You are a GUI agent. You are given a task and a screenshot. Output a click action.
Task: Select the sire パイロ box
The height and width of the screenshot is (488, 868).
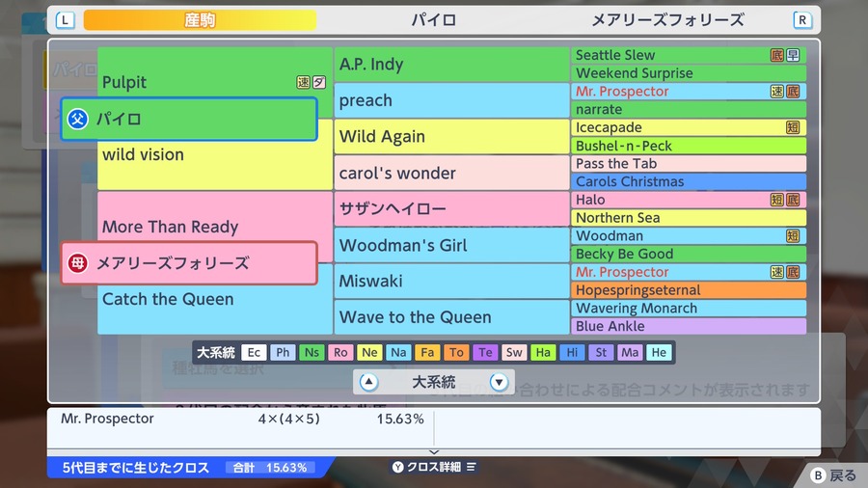[189, 119]
